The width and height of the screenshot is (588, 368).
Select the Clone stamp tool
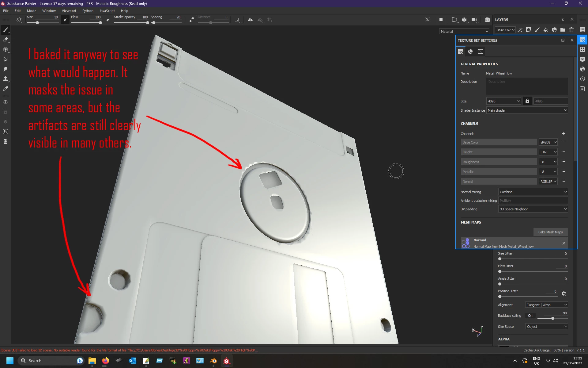coord(5,79)
